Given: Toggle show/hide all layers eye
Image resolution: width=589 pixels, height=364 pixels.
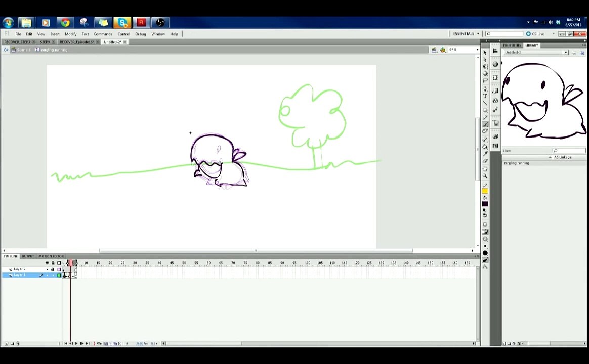Looking at the screenshot, I should (x=47, y=263).
